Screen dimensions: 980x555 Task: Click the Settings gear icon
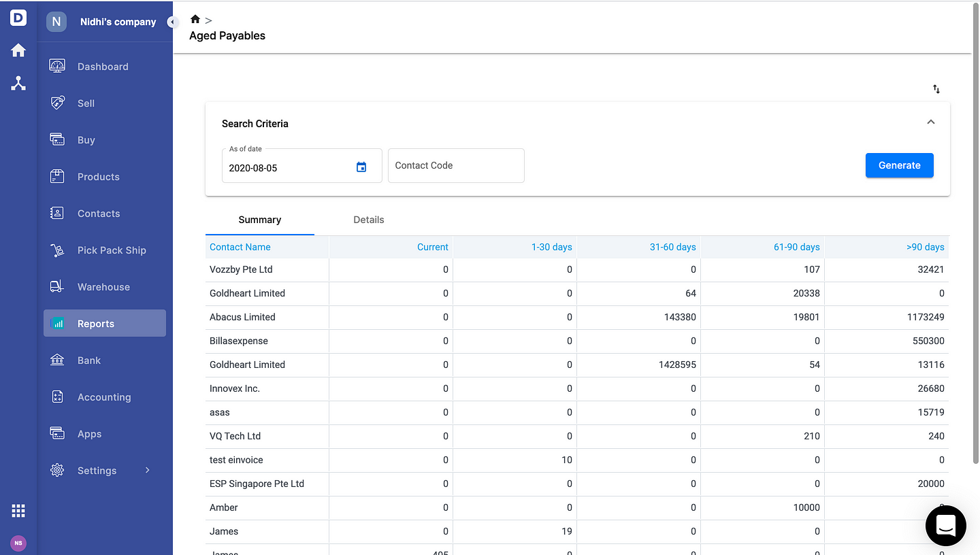[x=57, y=471]
